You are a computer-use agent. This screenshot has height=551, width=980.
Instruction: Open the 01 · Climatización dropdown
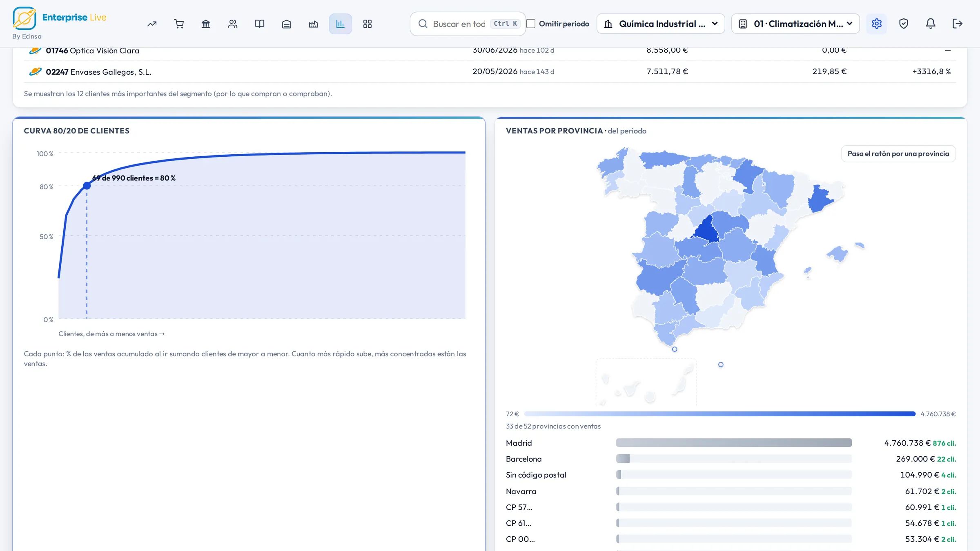coord(795,24)
